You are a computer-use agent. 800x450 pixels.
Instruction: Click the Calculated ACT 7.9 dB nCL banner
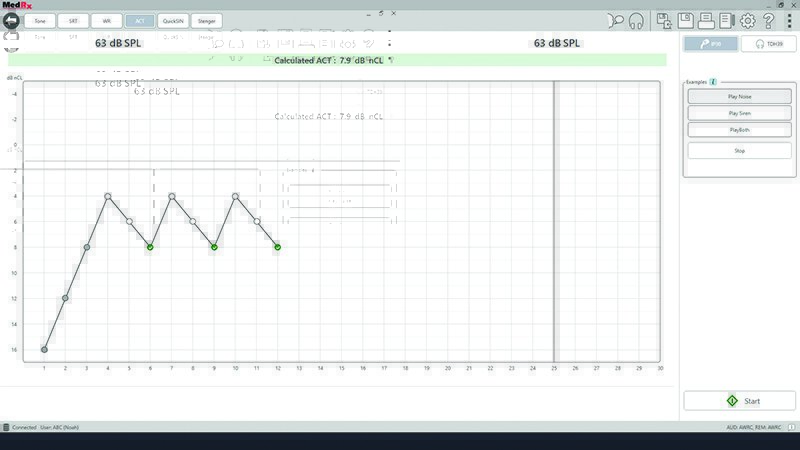pyautogui.click(x=337, y=60)
